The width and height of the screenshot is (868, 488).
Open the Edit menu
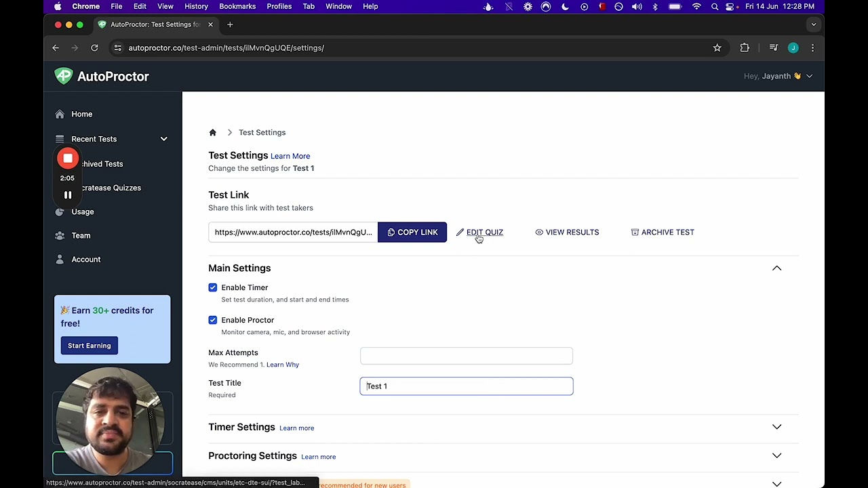[140, 6]
